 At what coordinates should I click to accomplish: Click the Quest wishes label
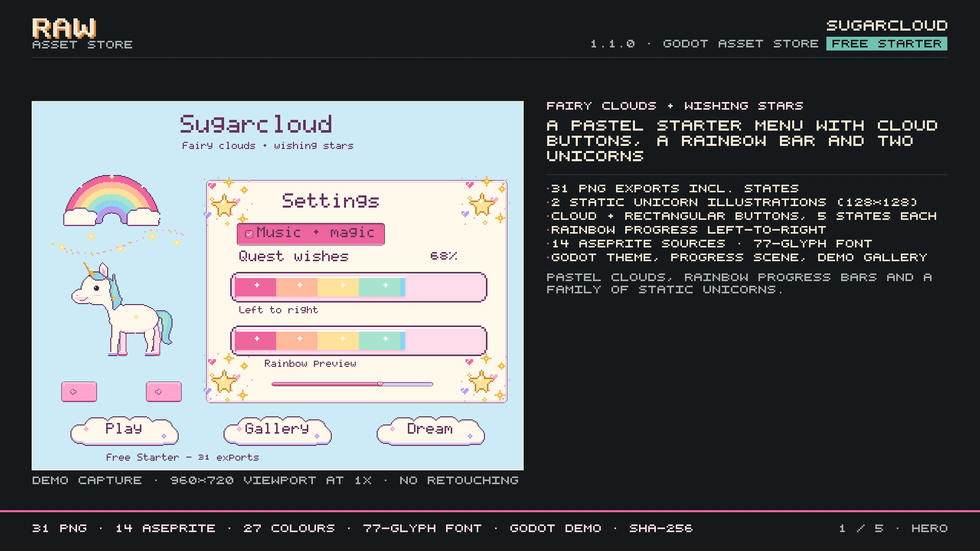pyautogui.click(x=293, y=256)
